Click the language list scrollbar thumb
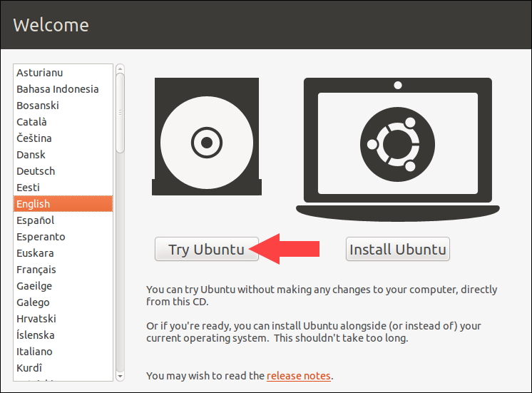532x393 pixels. pos(120,113)
